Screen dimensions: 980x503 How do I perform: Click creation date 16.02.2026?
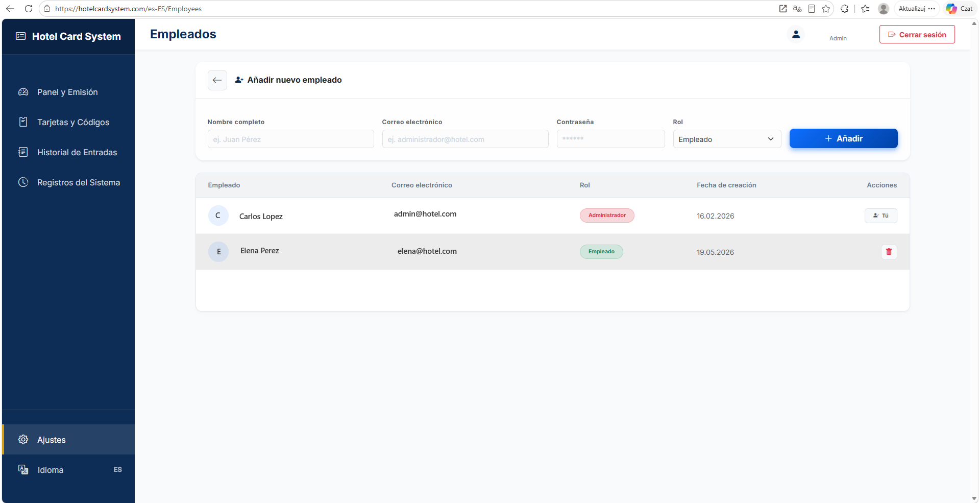point(715,216)
